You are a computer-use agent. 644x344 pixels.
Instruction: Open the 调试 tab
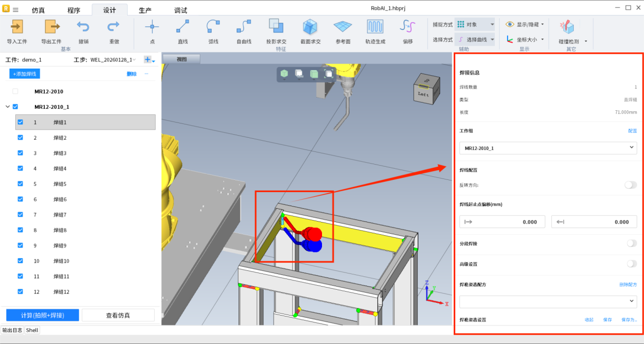tap(181, 10)
